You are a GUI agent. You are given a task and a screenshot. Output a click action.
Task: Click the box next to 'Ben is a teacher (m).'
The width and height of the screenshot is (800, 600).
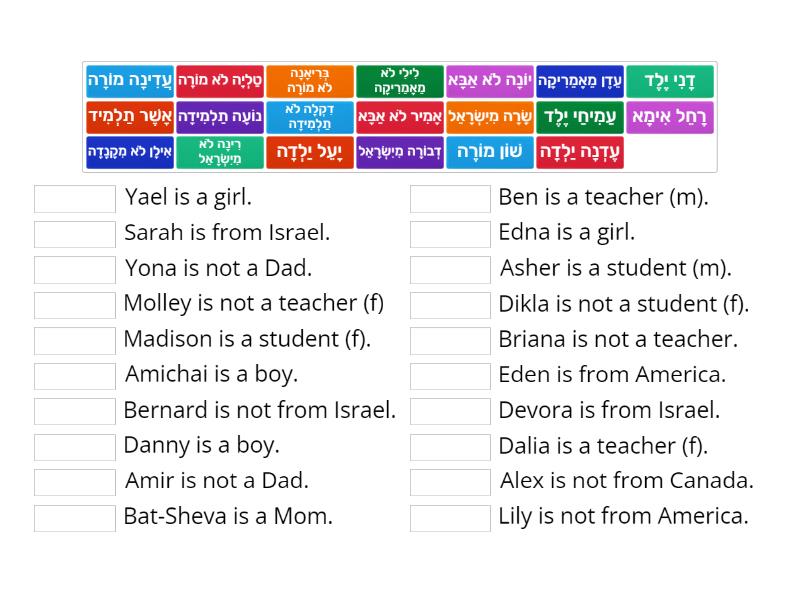click(450, 197)
